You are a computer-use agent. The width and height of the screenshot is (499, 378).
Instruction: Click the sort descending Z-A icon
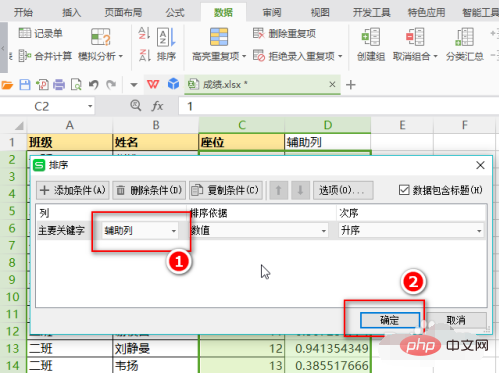click(144, 55)
